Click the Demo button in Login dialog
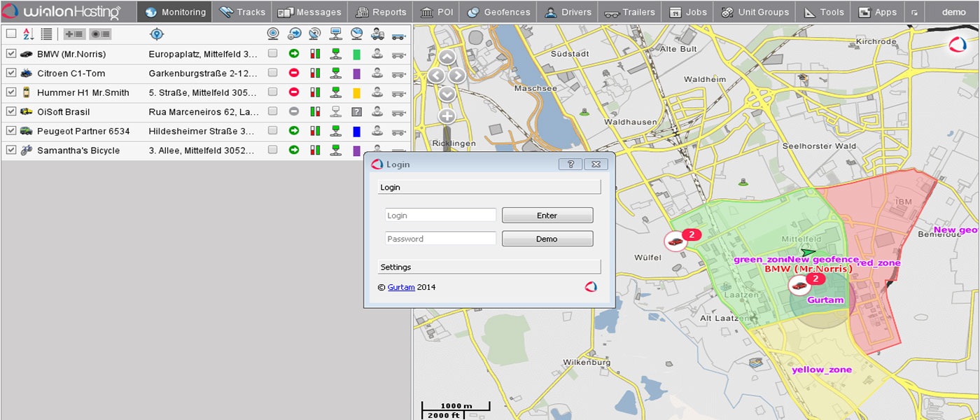This screenshot has width=980, height=420. pyautogui.click(x=547, y=239)
